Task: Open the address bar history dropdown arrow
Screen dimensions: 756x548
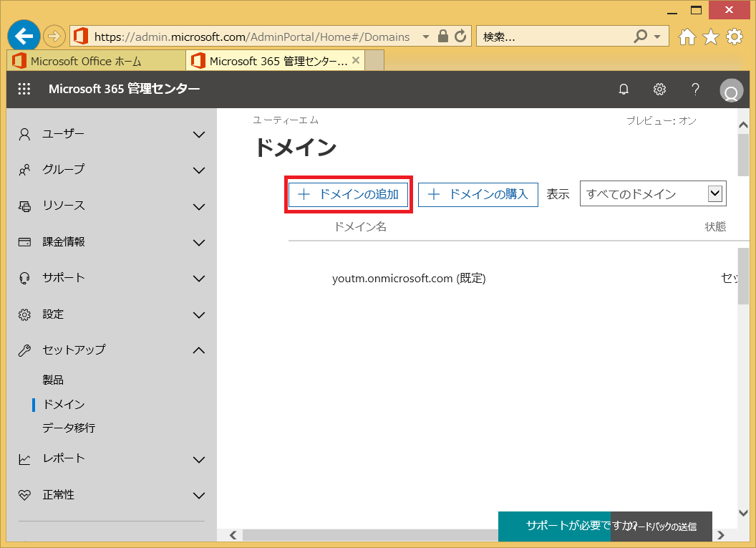Action: 426,37
